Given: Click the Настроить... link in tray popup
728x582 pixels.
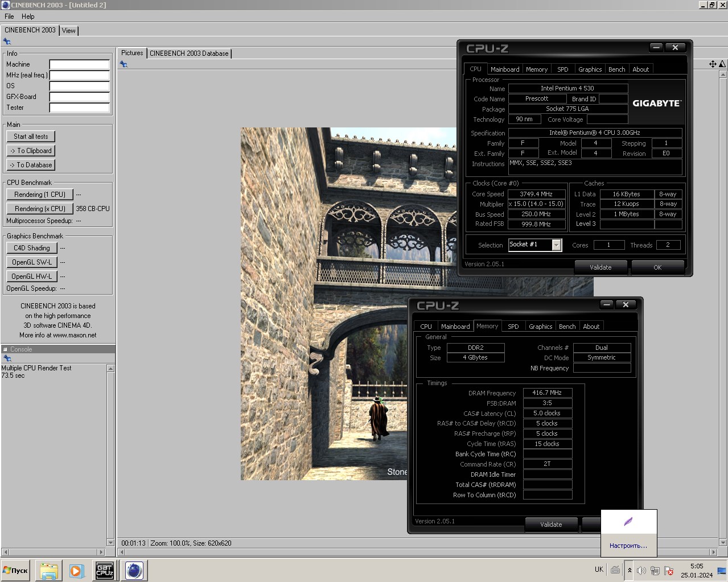Looking at the screenshot, I should click(x=628, y=546).
